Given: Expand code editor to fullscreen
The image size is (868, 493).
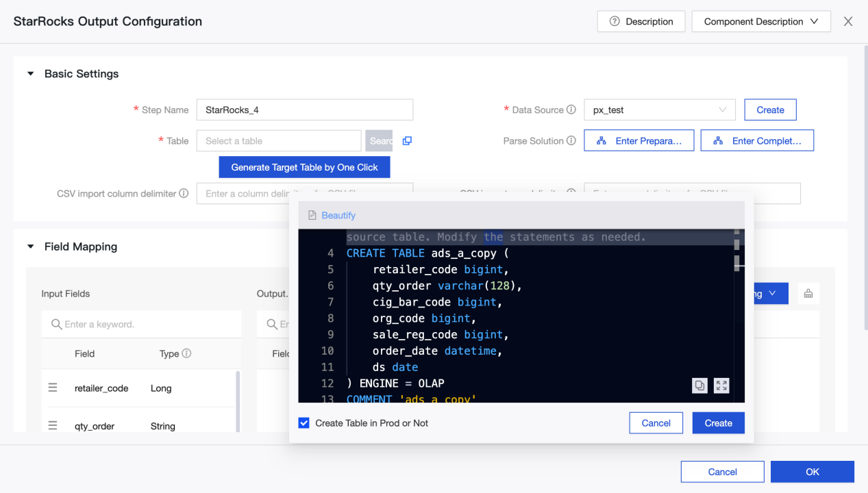Looking at the screenshot, I should pos(721,385).
